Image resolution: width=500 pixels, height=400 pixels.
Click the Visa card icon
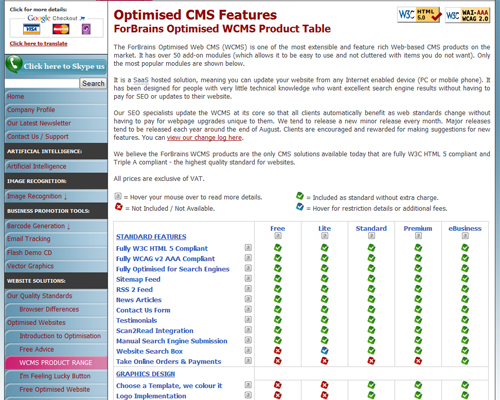click(32, 29)
